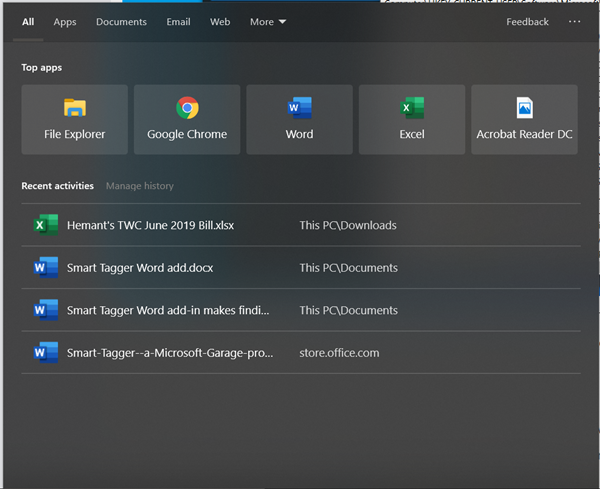This screenshot has width=600, height=489.
Task: Switch to the Documents tab
Action: coord(121,22)
